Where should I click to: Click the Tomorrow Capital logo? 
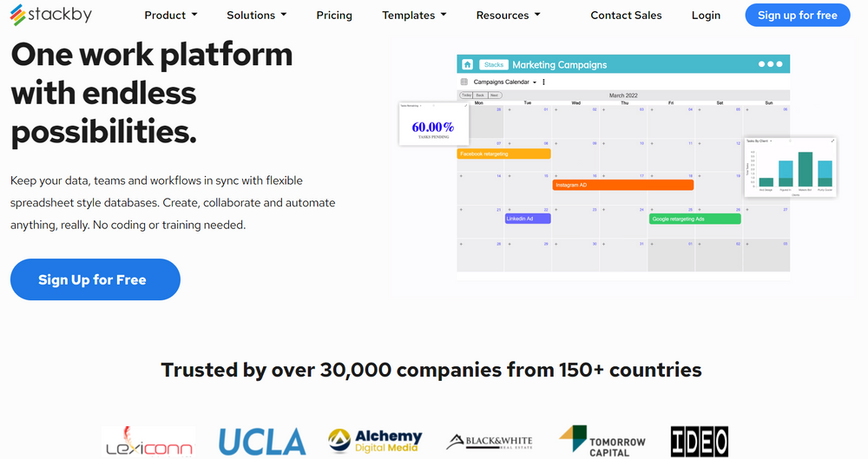(x=602, y=442)
